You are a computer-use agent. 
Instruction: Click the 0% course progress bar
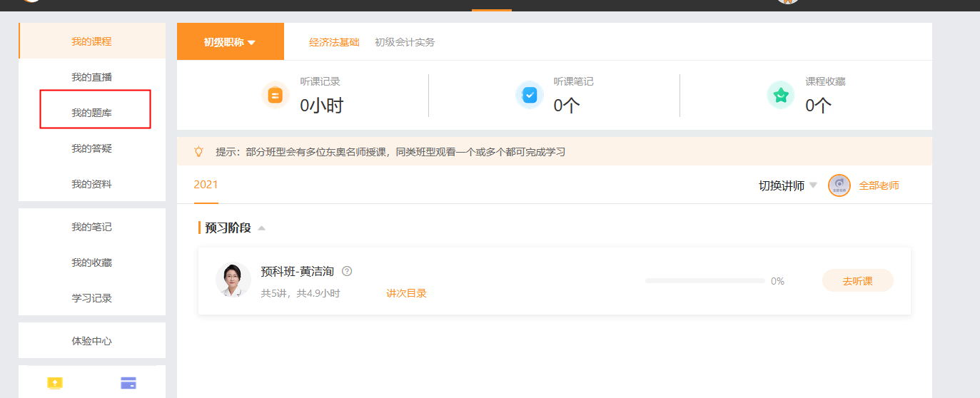point(704,281)
